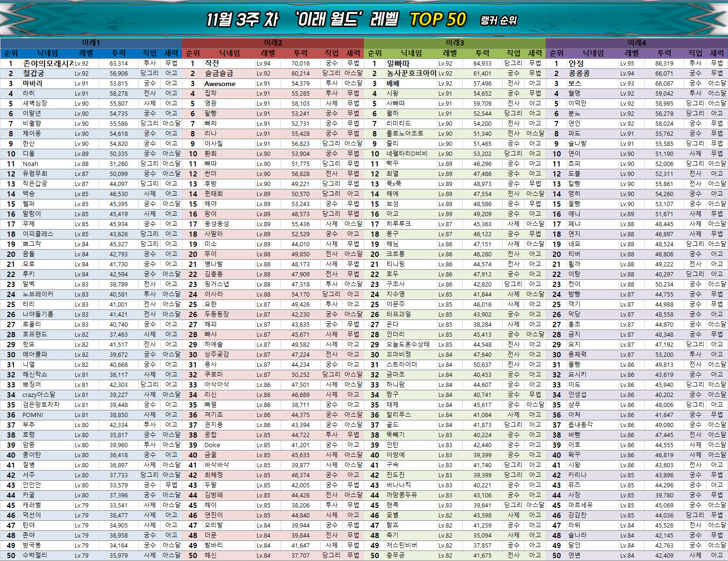
Task: Click the yellow TOP 50 title text
Action: point(437,20)
